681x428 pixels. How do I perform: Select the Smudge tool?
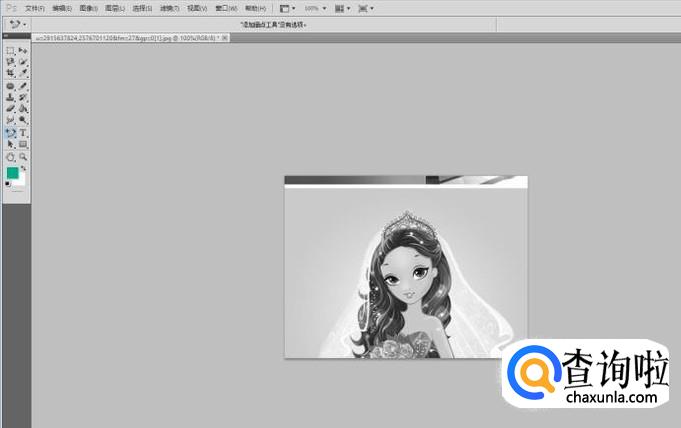click(x=10, y=120)
